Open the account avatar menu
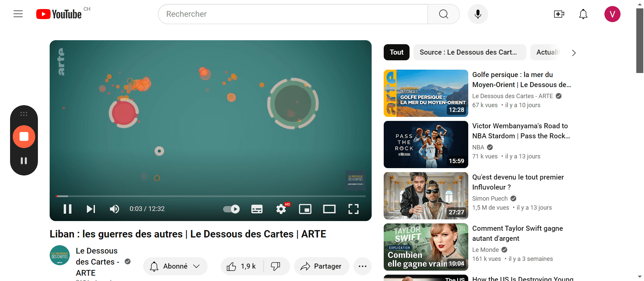Screen dimensions: 644x281 [612, 14]
